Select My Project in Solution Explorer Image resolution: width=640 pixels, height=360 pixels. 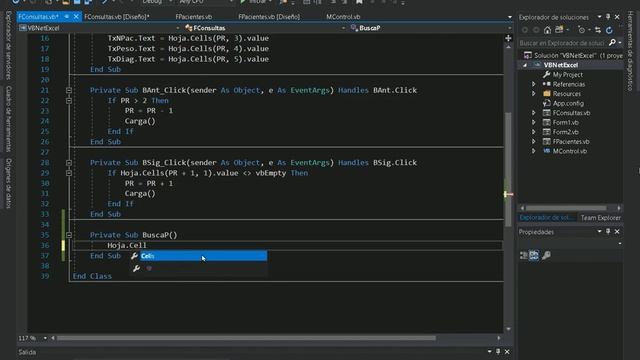(x=567, y=75)
